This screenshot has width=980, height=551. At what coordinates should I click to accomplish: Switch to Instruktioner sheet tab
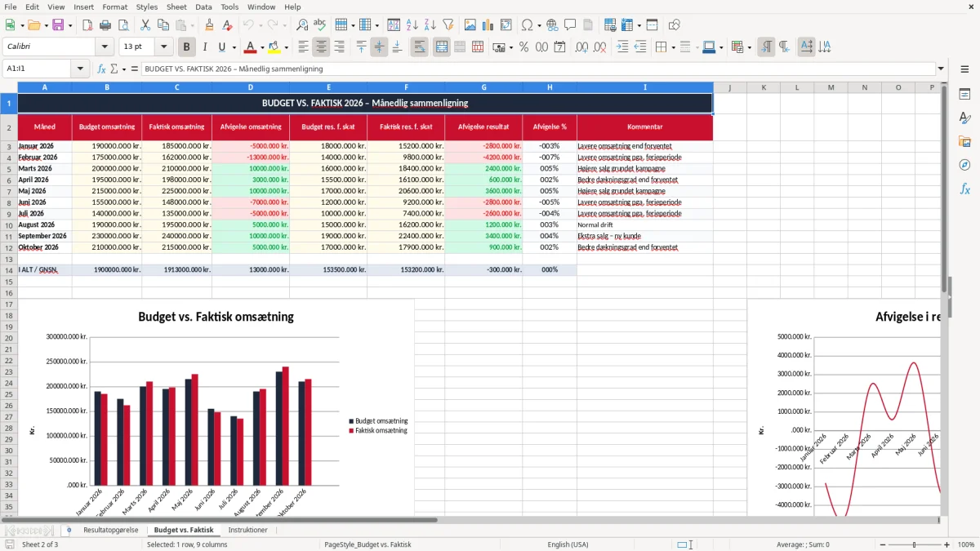click(247, 530)
